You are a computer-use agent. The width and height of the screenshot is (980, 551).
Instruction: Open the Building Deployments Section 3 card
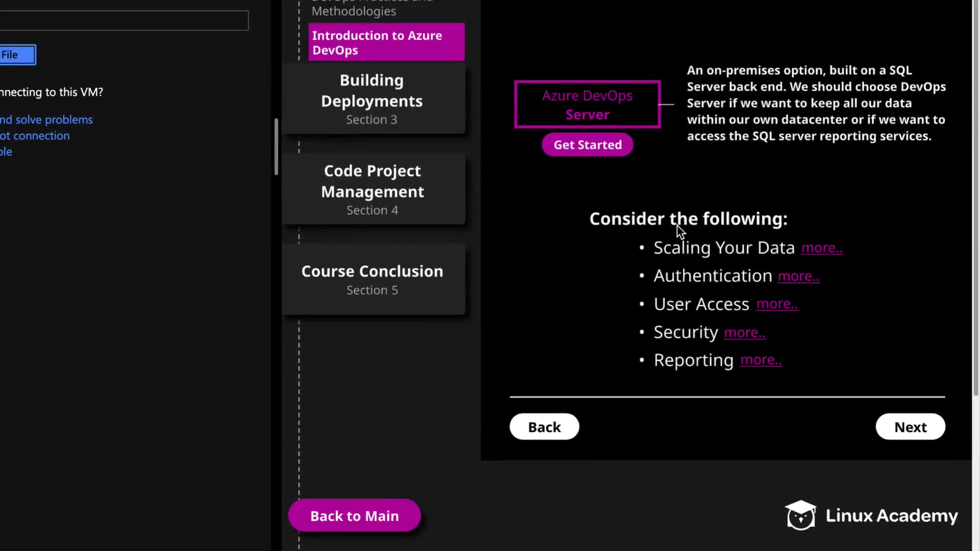[x=372, y=99]
